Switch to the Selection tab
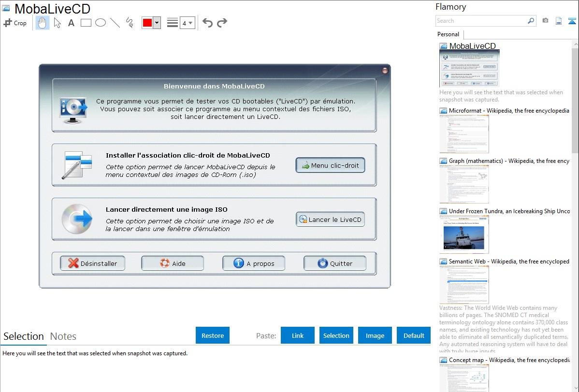Image resolution: width=579 pixels, height=392 pixels. [24, 336]
